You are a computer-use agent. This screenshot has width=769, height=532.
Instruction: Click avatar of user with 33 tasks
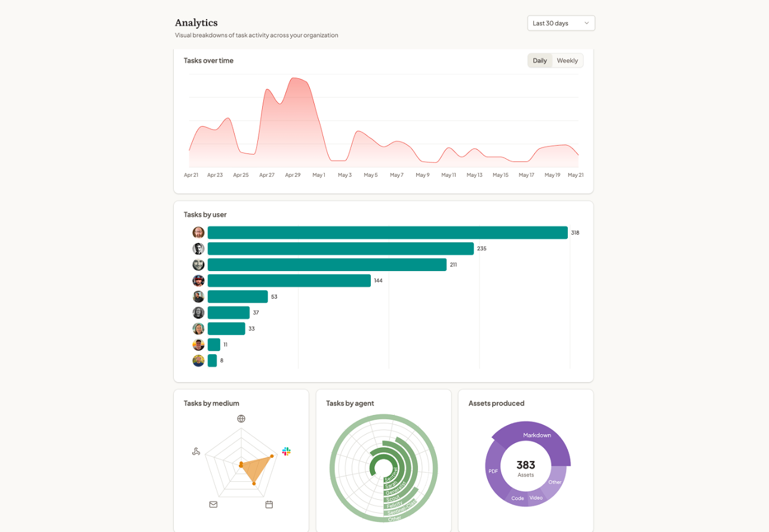[198, 328]
